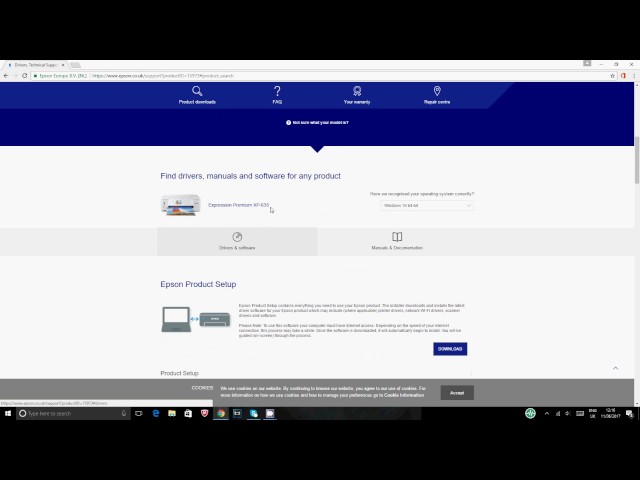Click the Manuals & Documentation book icon
This screenshot has width=640, height=480.
(x=397, y=237)
